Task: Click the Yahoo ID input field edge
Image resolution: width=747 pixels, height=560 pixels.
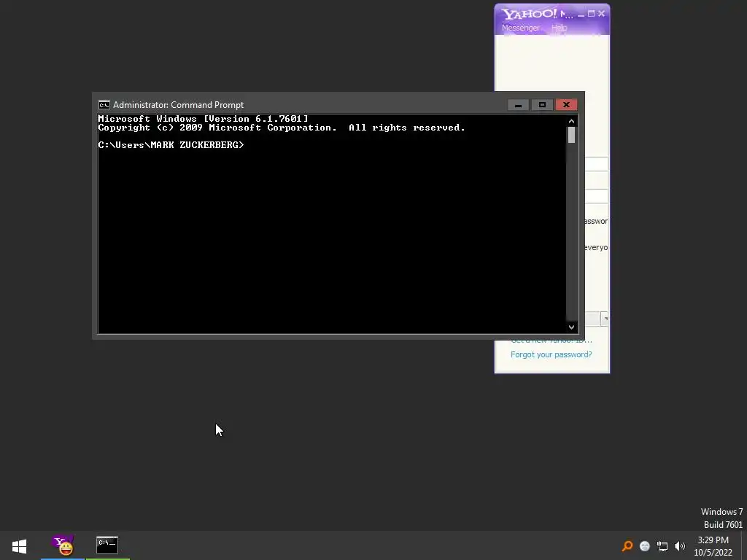Action: [597, 164]
